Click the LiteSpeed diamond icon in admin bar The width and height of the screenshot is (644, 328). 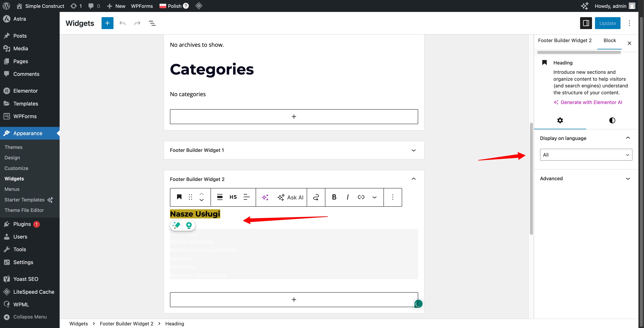click(x=199, y=6)
